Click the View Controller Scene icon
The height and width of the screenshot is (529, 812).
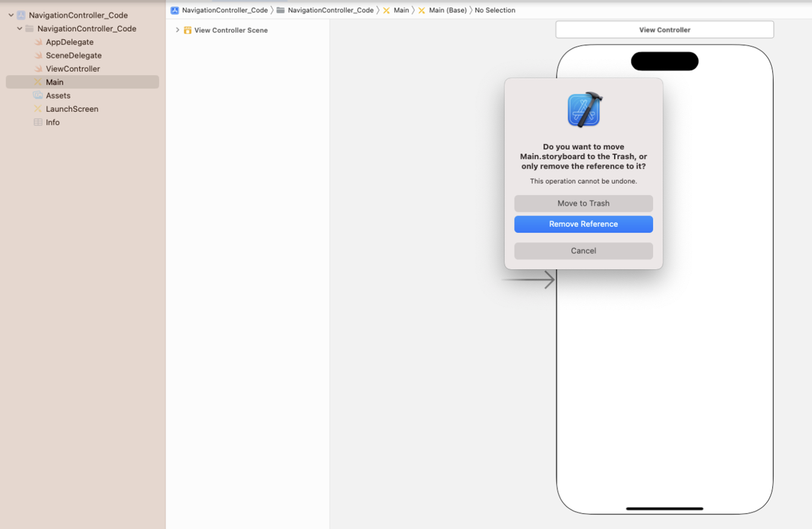point(187,30)
